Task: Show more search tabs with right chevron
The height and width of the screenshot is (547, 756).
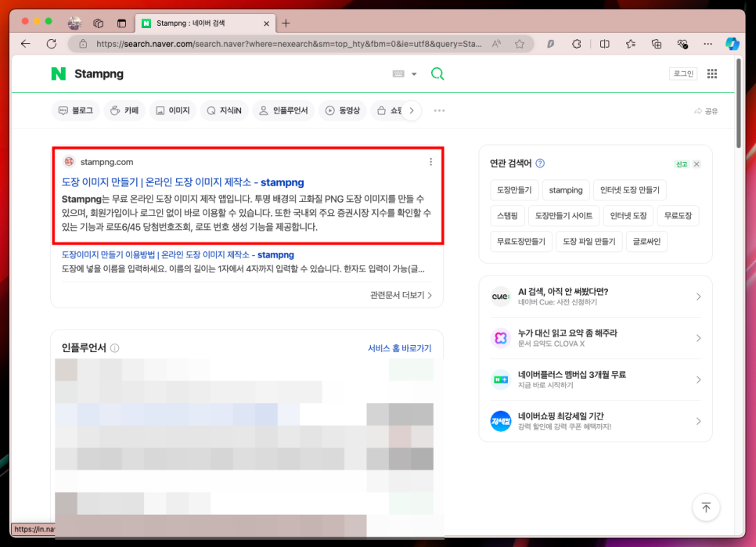Action: click(412, 111)
